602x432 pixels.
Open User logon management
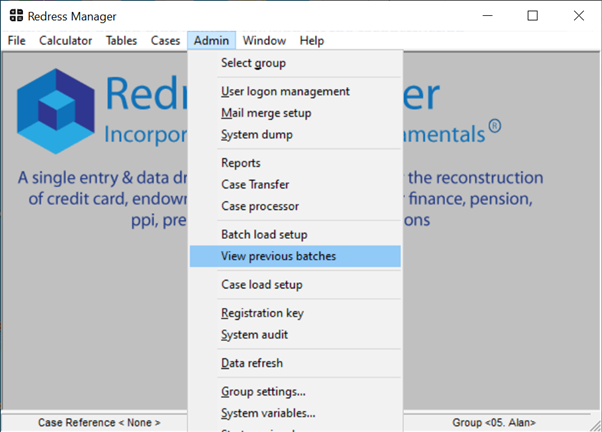(x=295, y=91)
